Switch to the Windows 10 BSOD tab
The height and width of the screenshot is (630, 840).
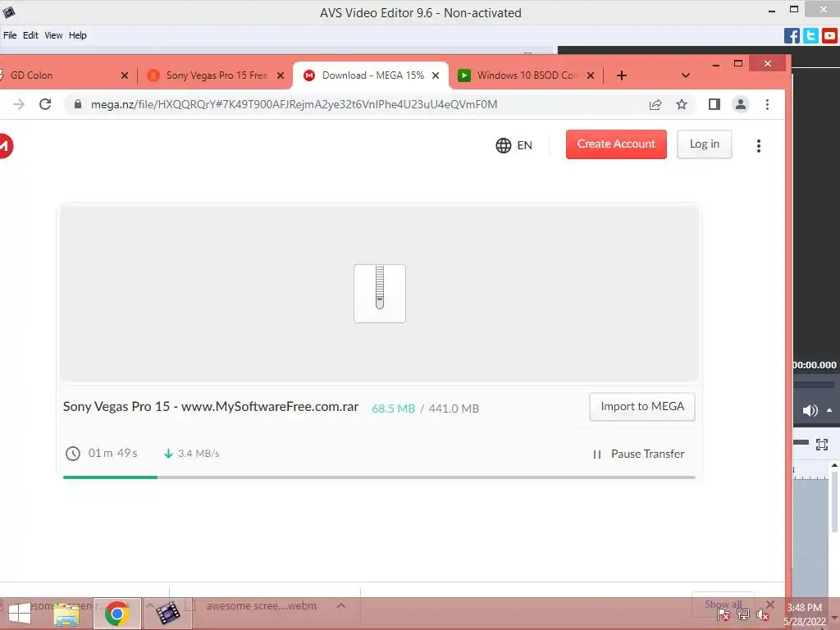click(x=527, y=75)
